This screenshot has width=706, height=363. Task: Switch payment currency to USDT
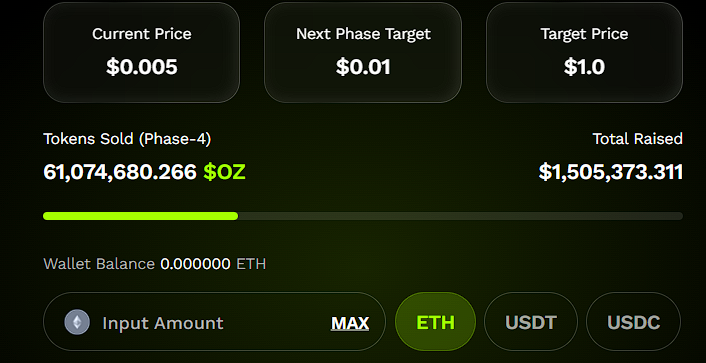point(531,322)
